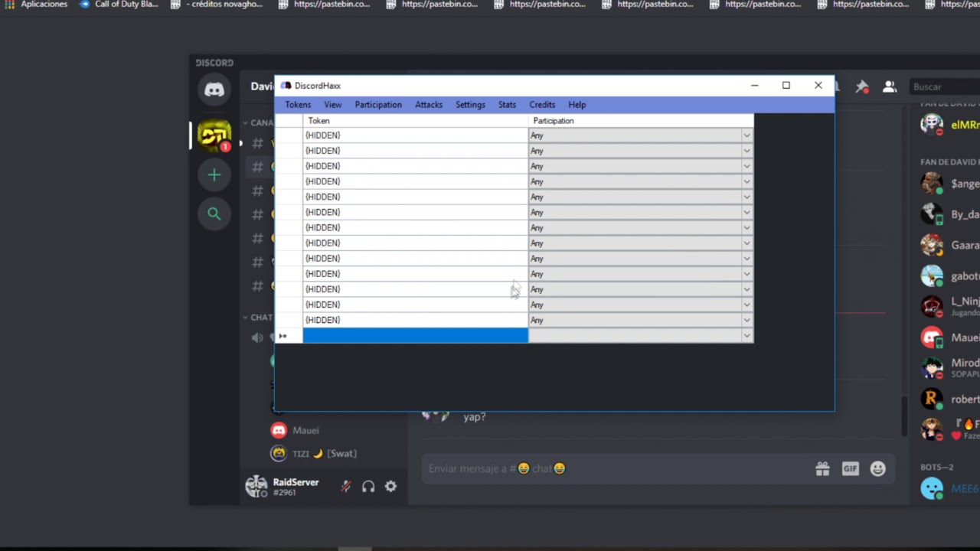Open the Settings menu in DiscordHaxx
Screen dimensions: 980x551
click(470, 105)
